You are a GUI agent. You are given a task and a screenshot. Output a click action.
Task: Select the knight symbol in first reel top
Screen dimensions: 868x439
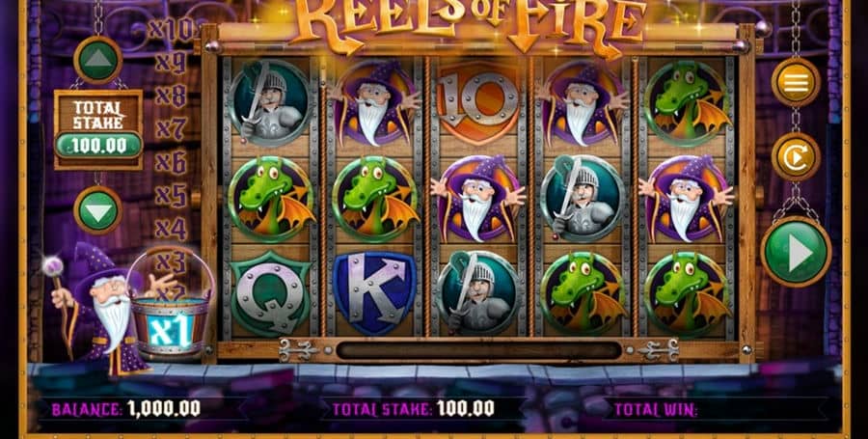click(270, 103)
